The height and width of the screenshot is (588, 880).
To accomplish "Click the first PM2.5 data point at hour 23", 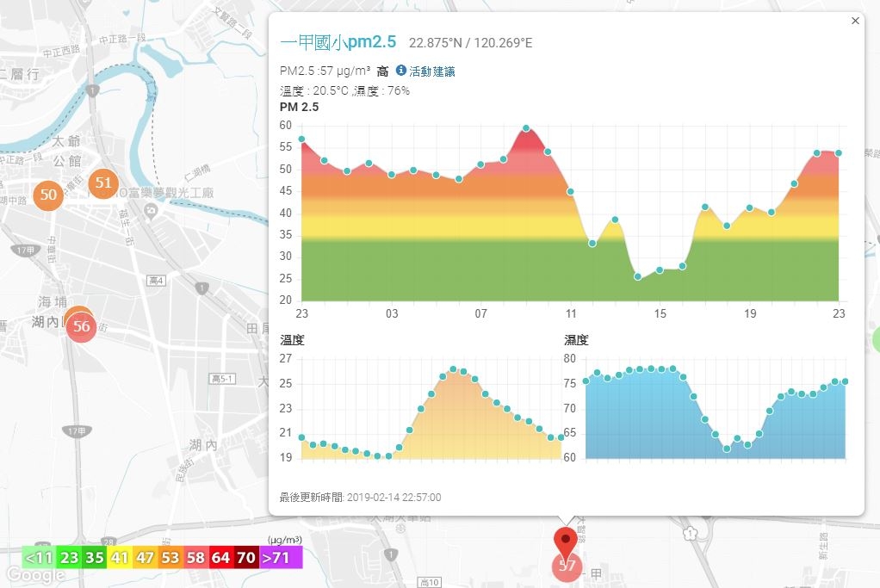I will (302, 139).
